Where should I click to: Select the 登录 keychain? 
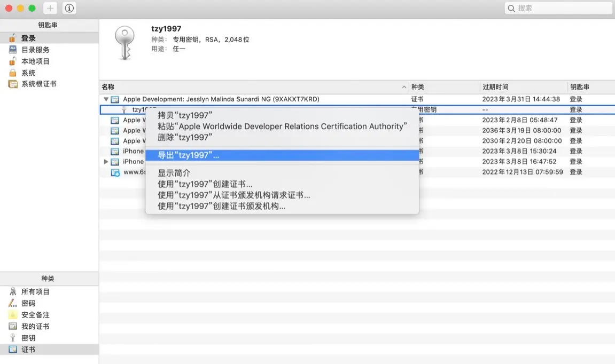[49, 38]
